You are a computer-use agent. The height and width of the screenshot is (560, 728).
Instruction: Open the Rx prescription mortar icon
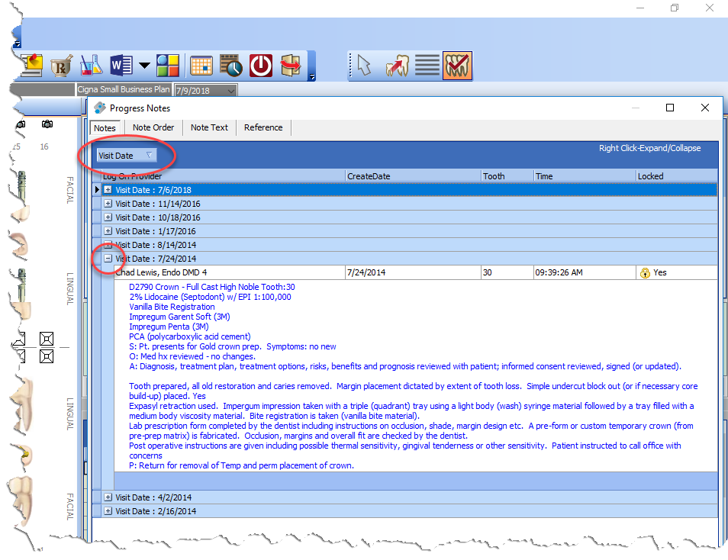(61, 66)
